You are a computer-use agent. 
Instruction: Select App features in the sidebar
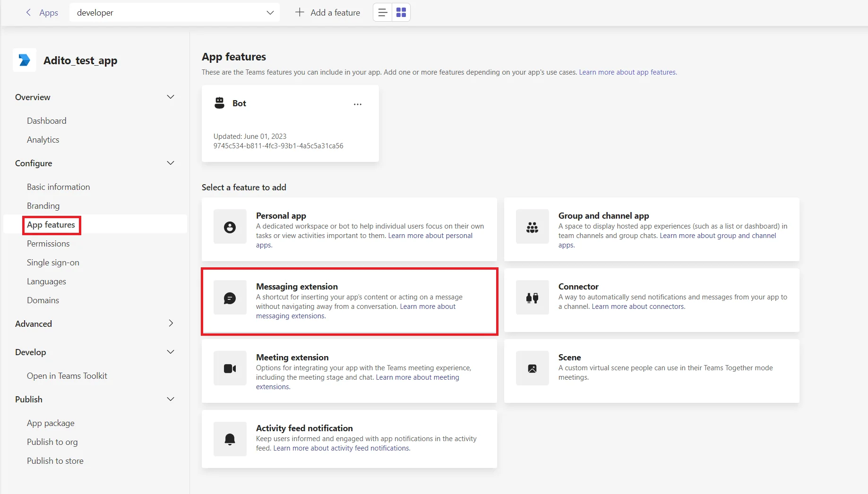51,225
